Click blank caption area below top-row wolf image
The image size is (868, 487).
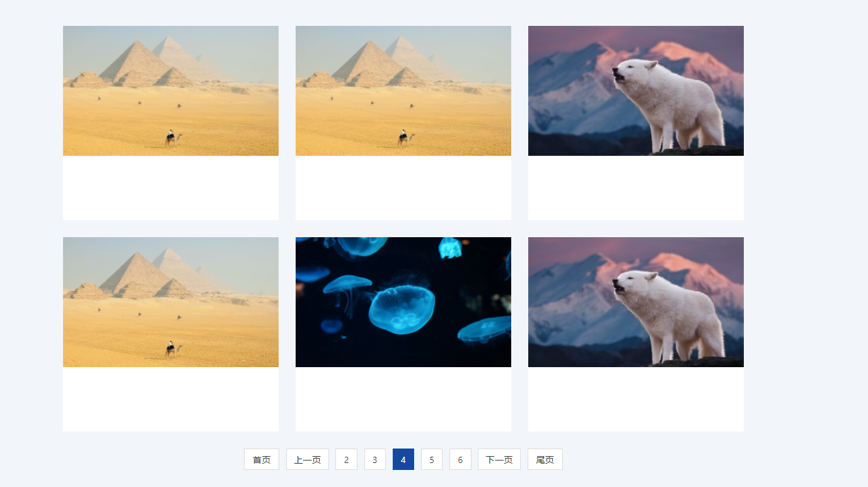coord(636,188)
